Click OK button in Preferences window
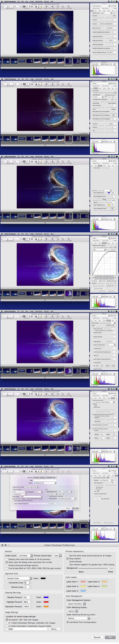Screen dimensions: 119x644 pos(110,637)
